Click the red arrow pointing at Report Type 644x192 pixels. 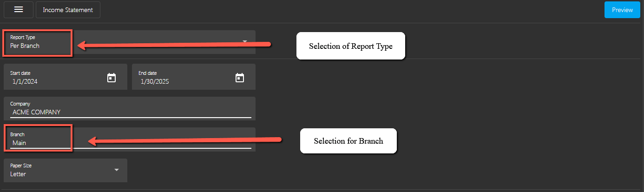tap(174, 45)
